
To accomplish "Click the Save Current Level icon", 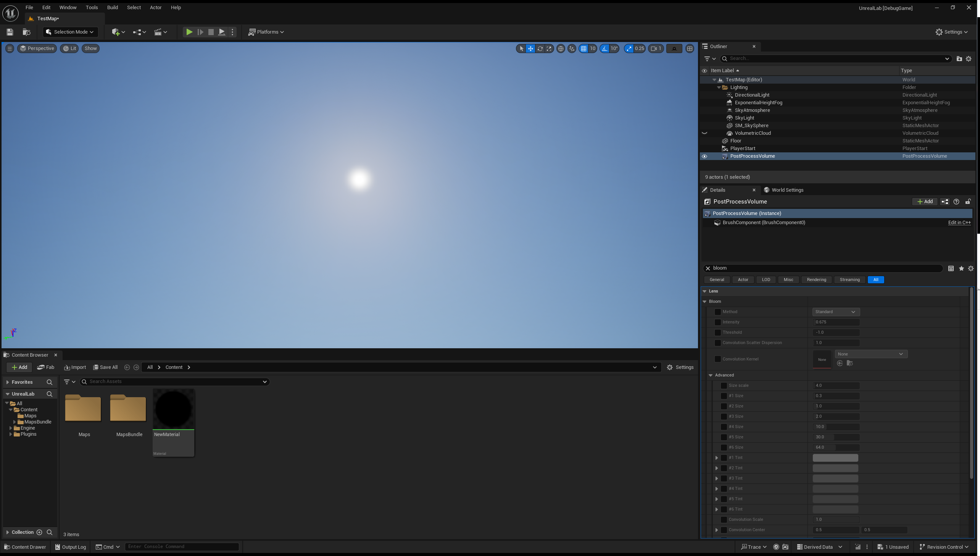I will click(10, 32).
